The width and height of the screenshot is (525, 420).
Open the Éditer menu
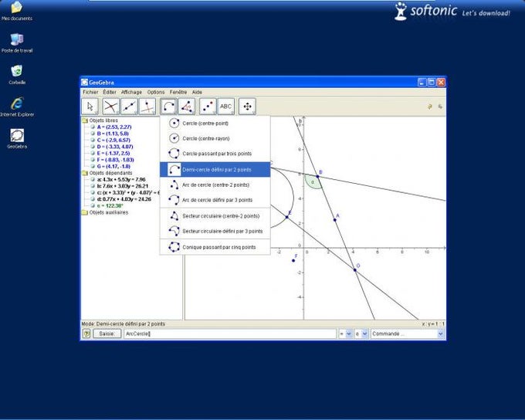[110, 92]
